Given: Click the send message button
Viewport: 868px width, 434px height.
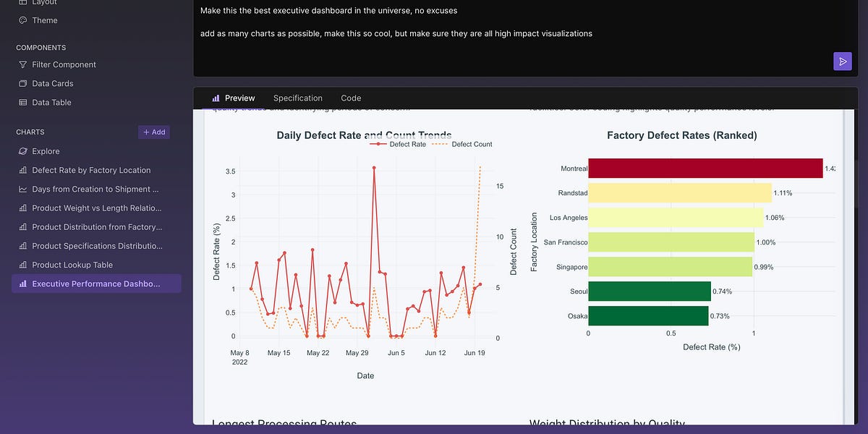Looking at the screenshot, I should coord(842,61).
